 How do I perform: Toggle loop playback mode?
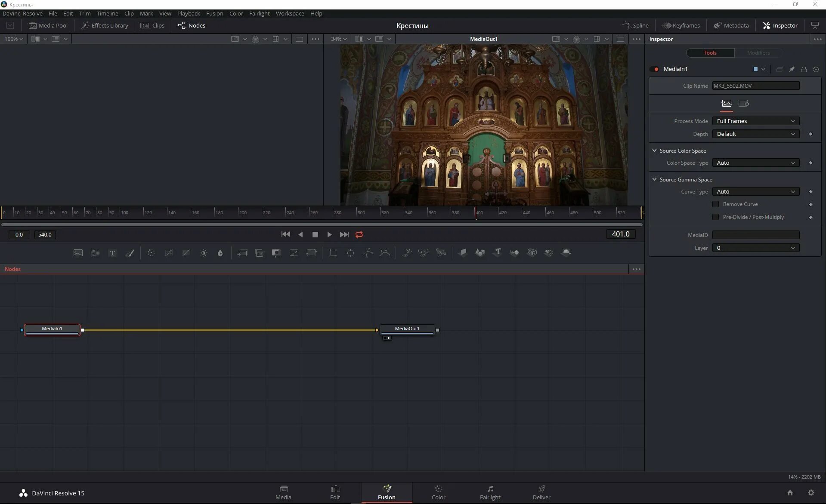click(x=359, y=235)
